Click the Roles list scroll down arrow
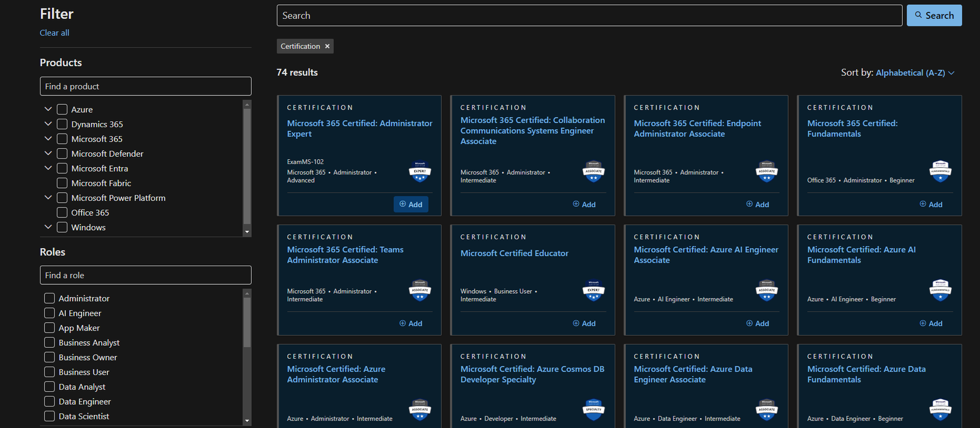 click(x=247, y=421)
